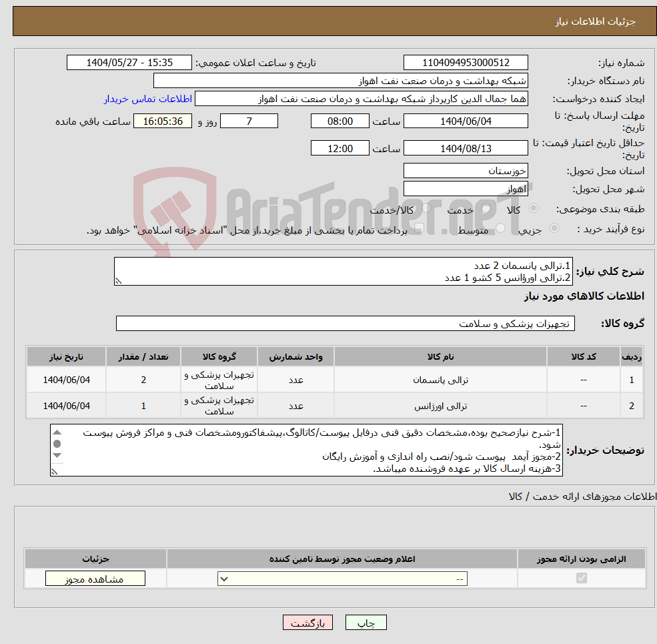Image resolution: width=657 pixels, height=644 pixels.
Task: Click the نام کالا column header
Action: point(440,356)
